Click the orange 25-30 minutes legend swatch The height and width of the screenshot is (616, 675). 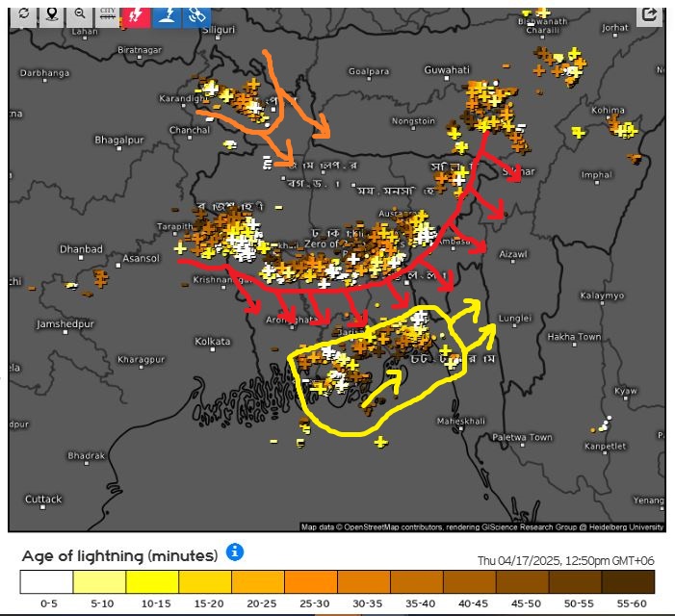(x=311, y=582)
